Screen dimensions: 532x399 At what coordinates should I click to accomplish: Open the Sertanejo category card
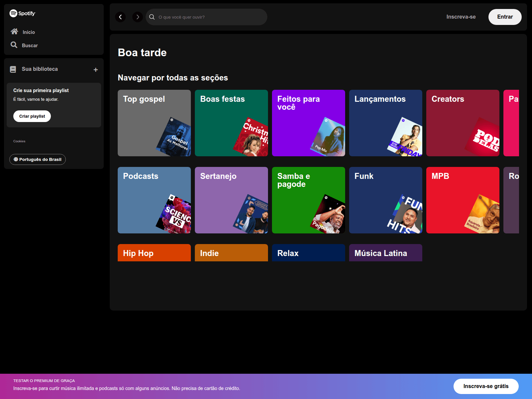(231, 200)
